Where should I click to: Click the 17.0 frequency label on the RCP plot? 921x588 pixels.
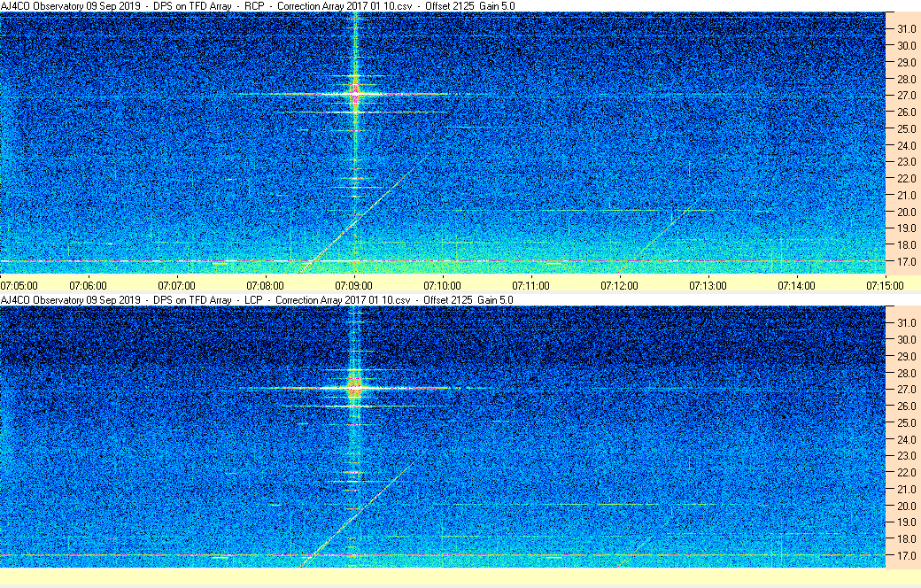(906, 261)
